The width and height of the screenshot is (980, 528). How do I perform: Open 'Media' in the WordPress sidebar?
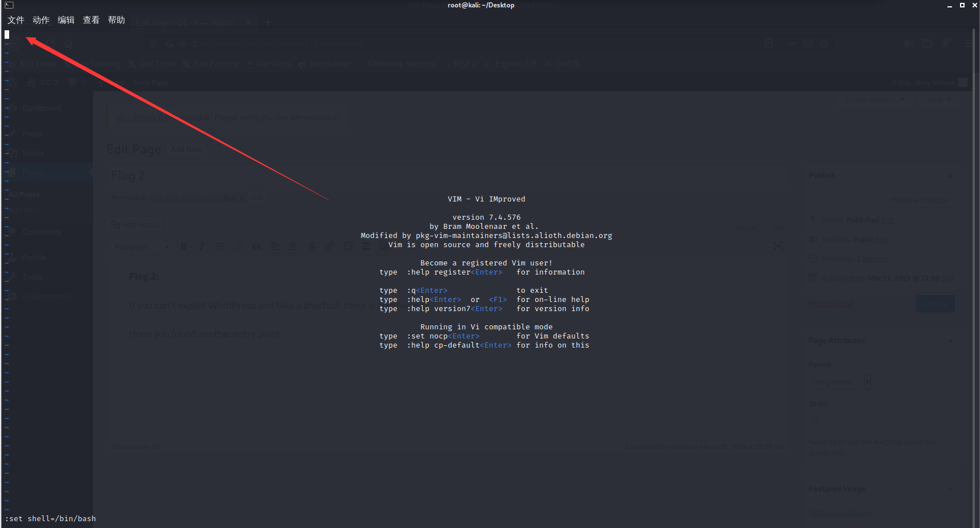click(x=33, y=153)
